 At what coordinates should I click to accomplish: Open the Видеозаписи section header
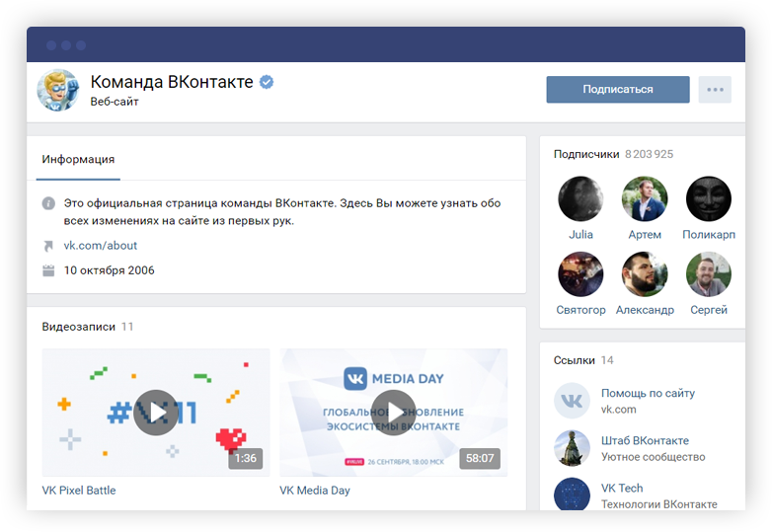[x=78, y=326]
